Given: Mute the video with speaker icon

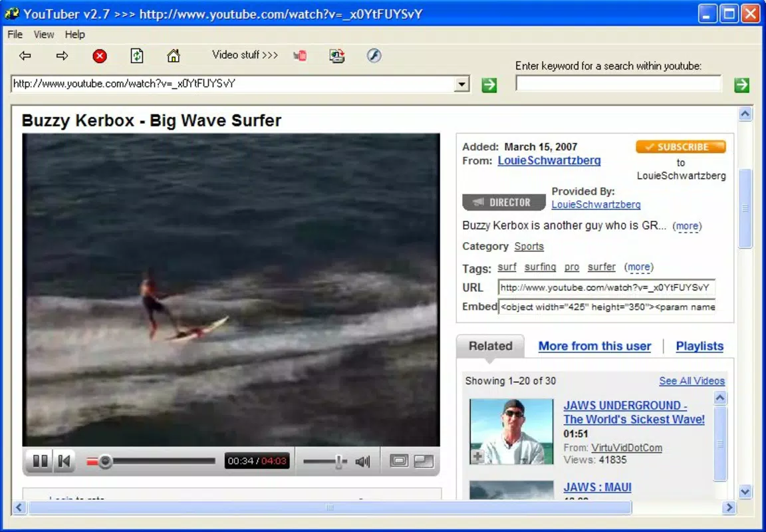Looking at the screenshot, I should coord(362,461).
